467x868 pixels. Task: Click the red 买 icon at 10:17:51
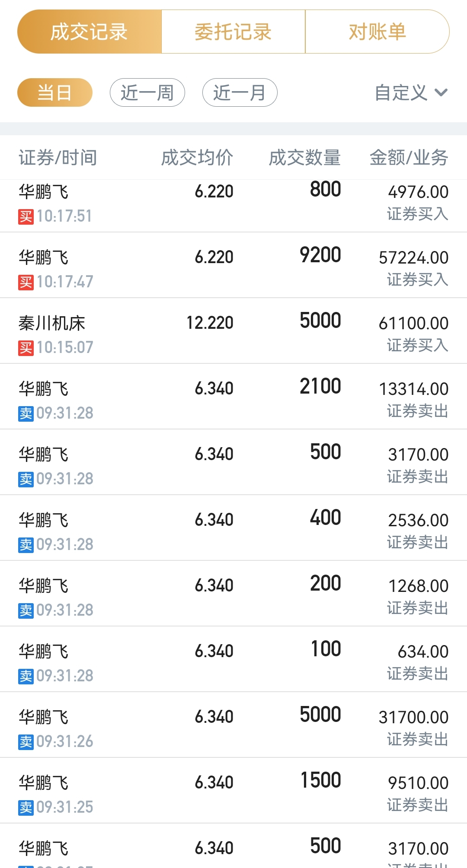click(x=26, y=216)
